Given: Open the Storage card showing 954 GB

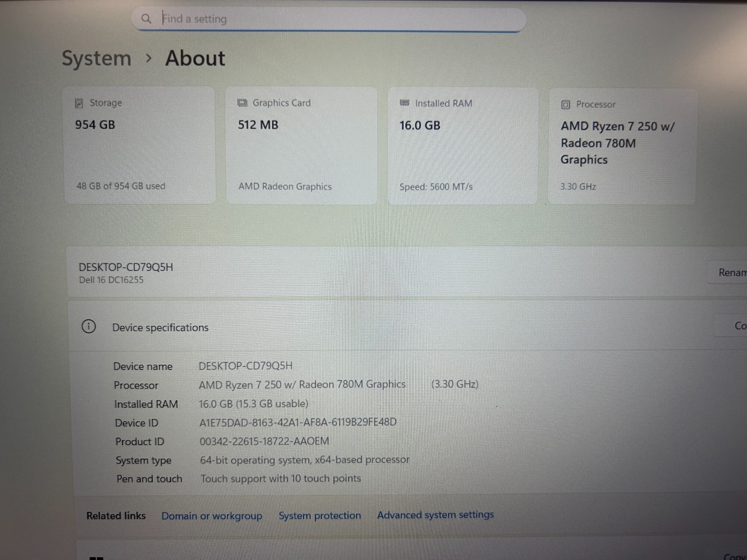Looking at the screenshot, I should coord(140,145).
